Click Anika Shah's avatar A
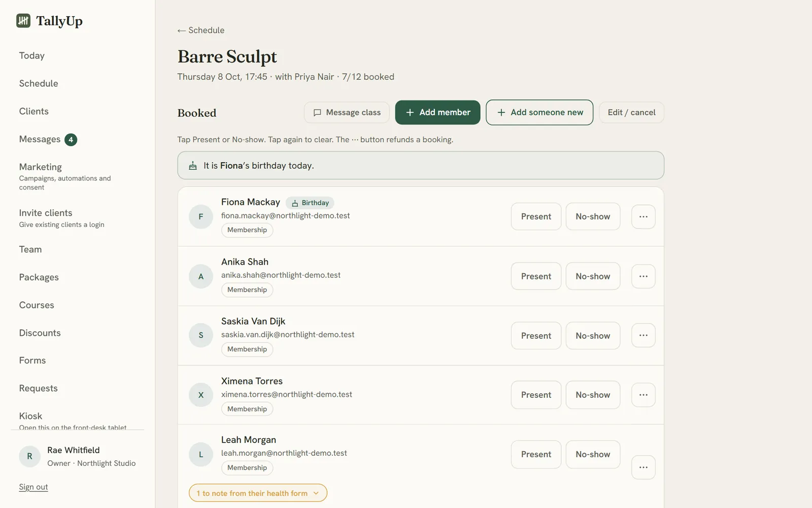Viewport: 812px width, 508px height. (x=201, y=276)
